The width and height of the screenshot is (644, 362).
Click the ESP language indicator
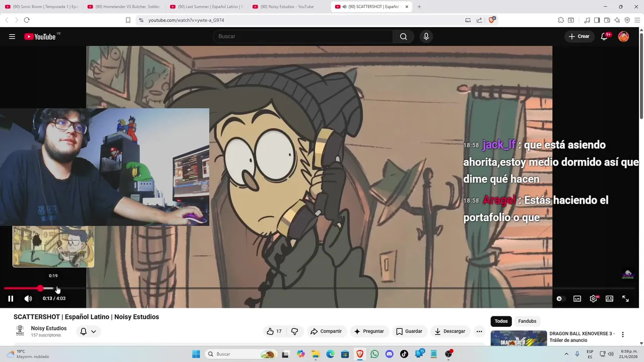[590, 354]
